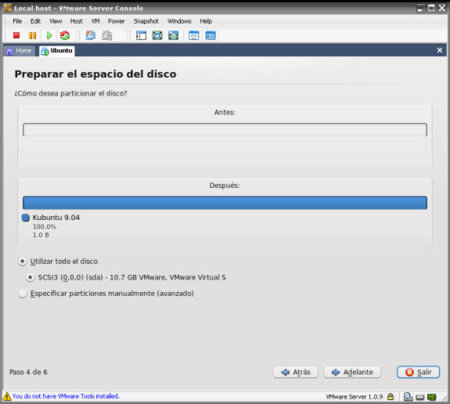Revert to snapshot via the toolbar icon
The width and height of the screenshot is (450, 404).
(107, 35)
